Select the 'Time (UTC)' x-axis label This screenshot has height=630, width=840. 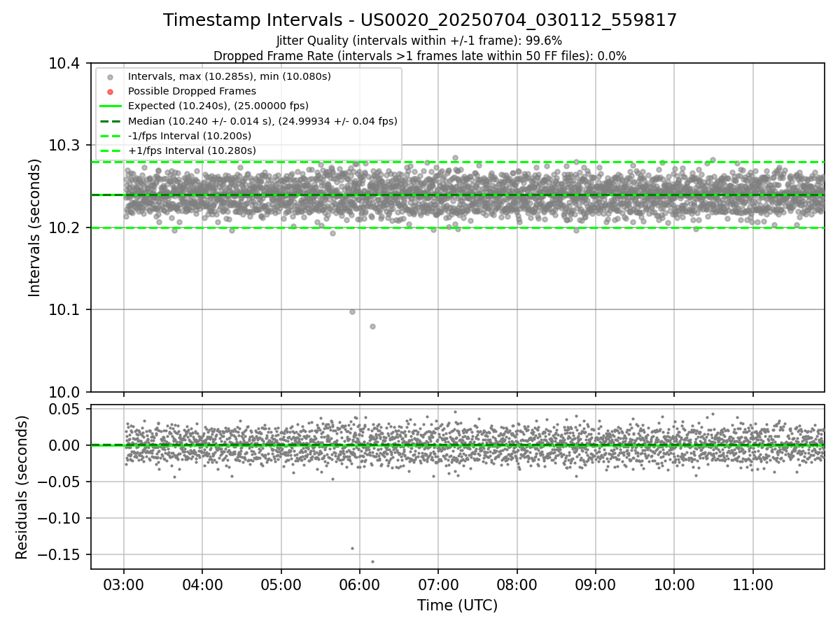(x=458, y=605)
